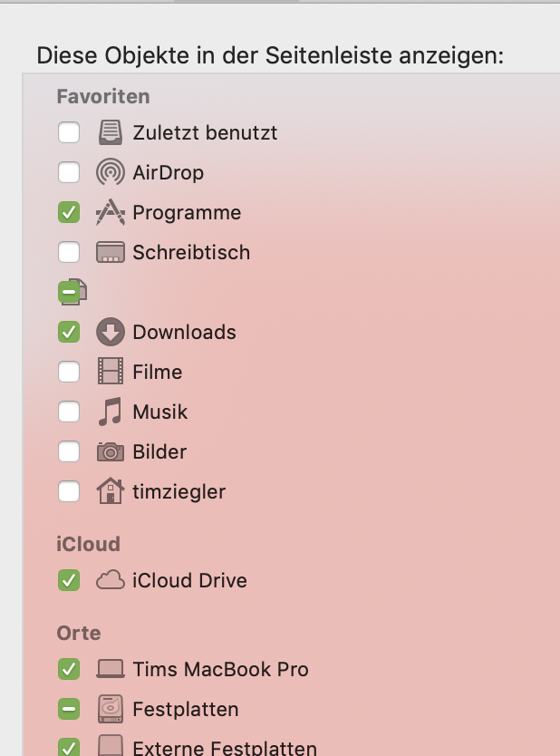Screen dimensions: 560x756
Task: Toggle the Festplatten mixed-state checkbox
Action: (x=69, y=709)
